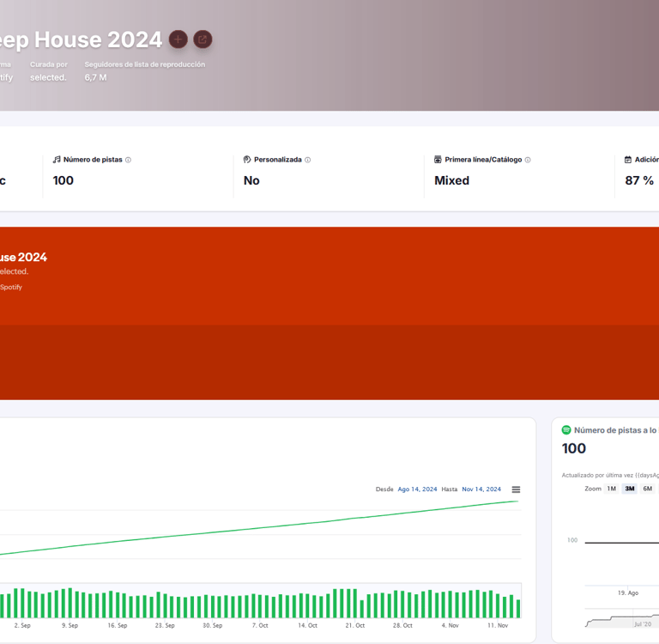Click info icon next to Número de pistas
This screenshot has height=644, width=659.
pos(128,160)
